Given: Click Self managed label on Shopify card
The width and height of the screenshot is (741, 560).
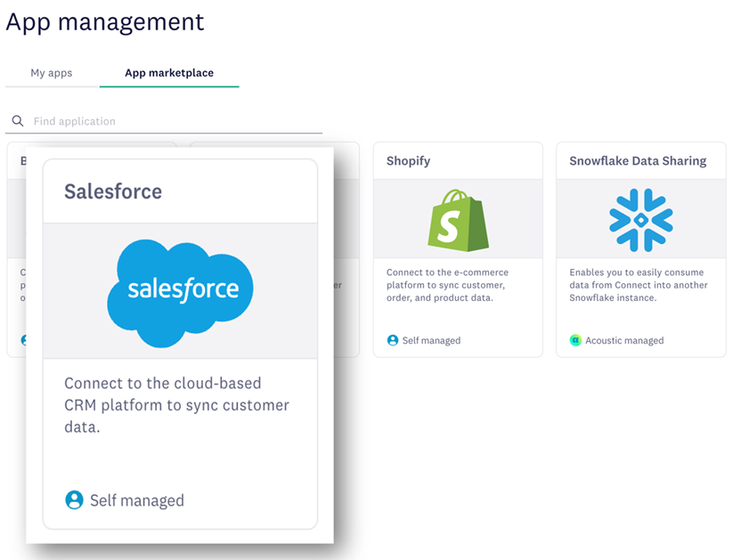Looking at the screenshot, I should click(x=431, y=340).
